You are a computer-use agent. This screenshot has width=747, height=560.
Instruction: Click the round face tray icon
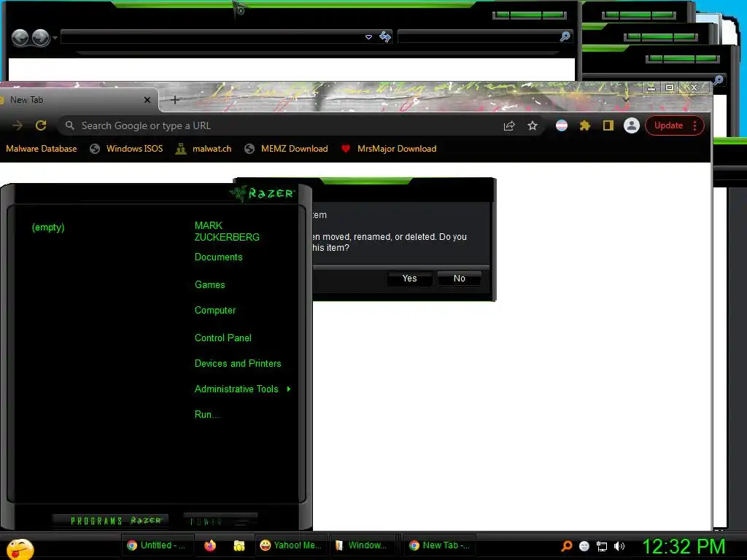click(x=584, y=546)
